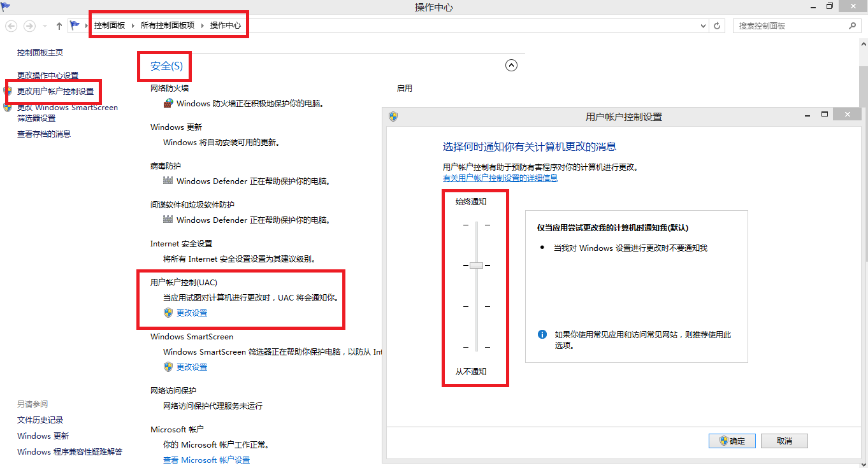Open Windows 更新 link under 另请参阅
This screenshot has width=868, height=468.
pyautogui.click(x=43, y=436)
